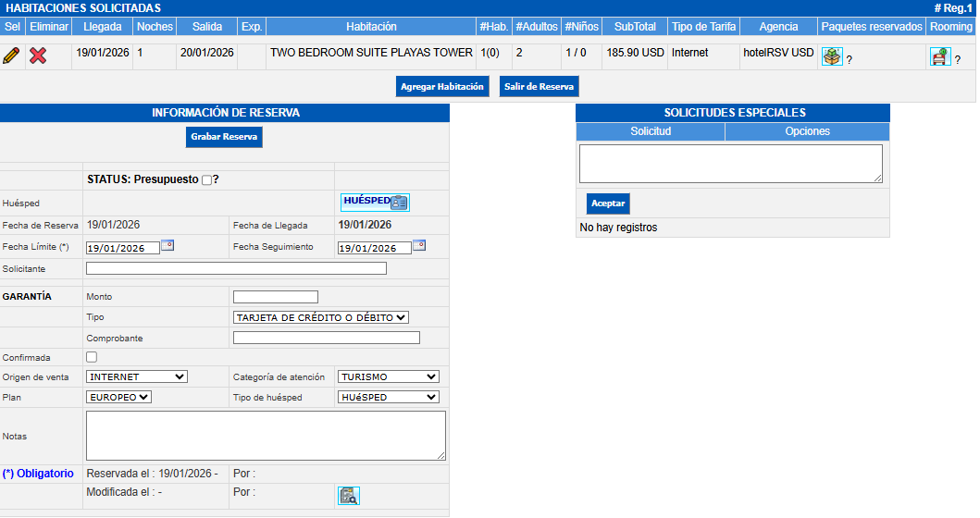Check the Confirmada checkbox
This screenshot has width=980, height=518.
click(x=92, y=357)
